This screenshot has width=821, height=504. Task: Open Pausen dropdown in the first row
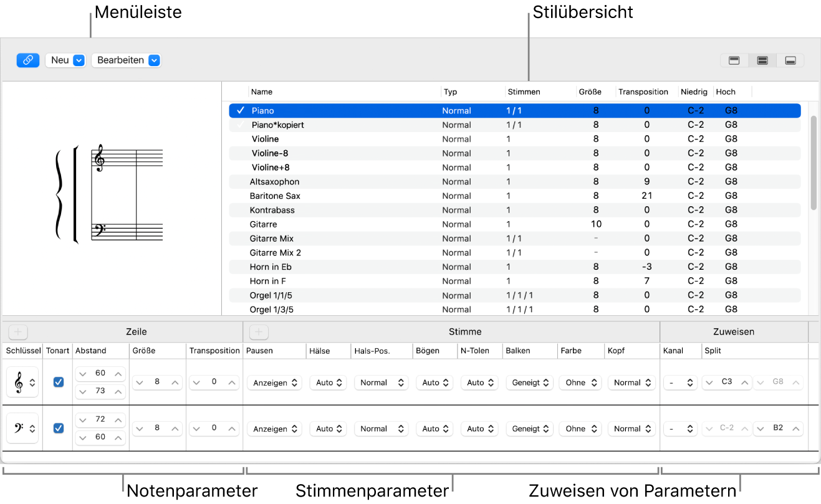[x=274, y=383]
